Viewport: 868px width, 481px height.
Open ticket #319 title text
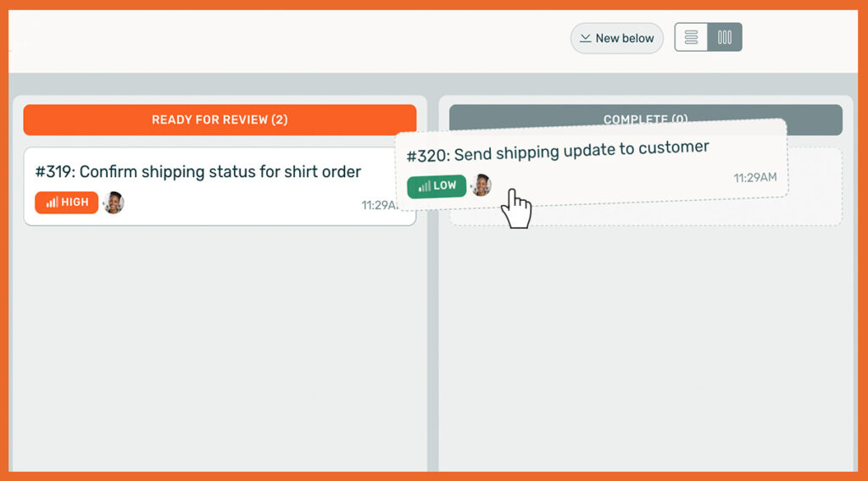(x=198, y=172)
